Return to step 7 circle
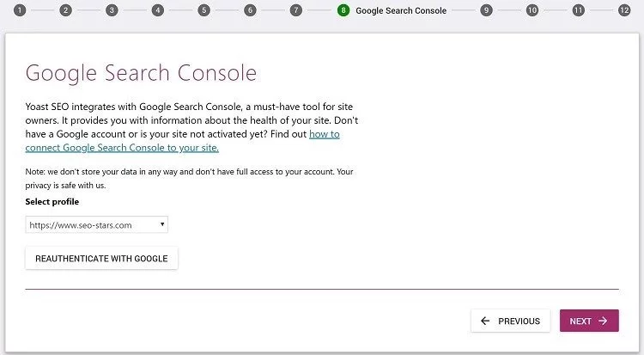This screenshot has width=644, height=355. coord(295,10)
